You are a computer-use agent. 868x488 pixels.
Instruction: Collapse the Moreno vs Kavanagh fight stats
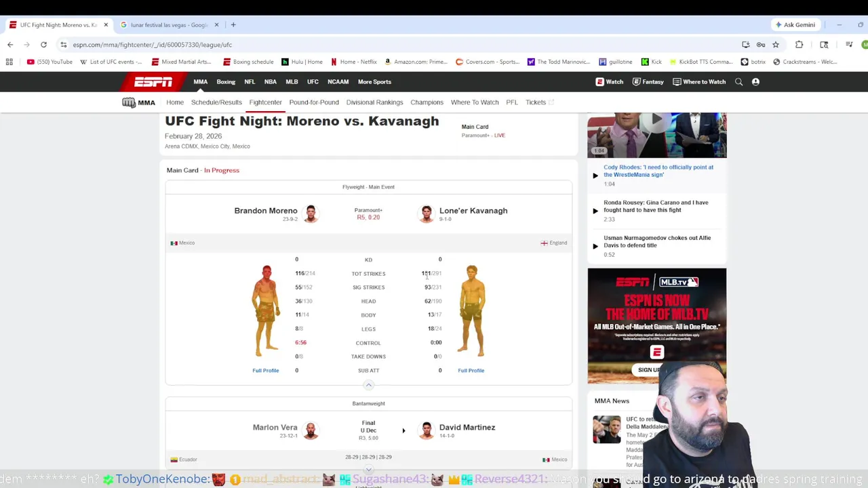click(x=368, y=385)
